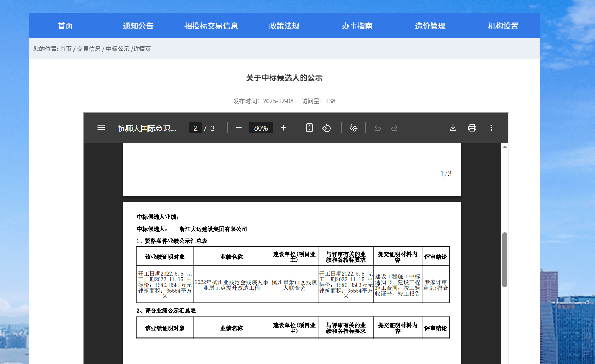Open the PDF more actions menu
The image size is (595, 364).
click(491, 128)
